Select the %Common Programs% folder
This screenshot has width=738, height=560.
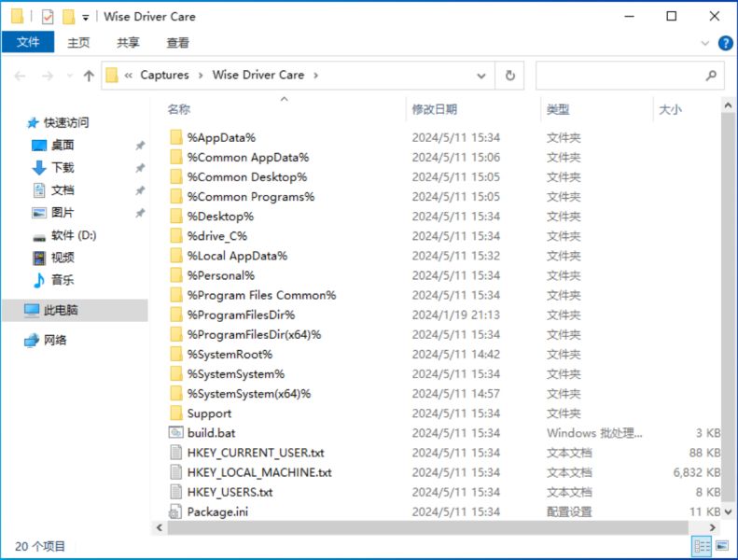click(x=251, y=197)
